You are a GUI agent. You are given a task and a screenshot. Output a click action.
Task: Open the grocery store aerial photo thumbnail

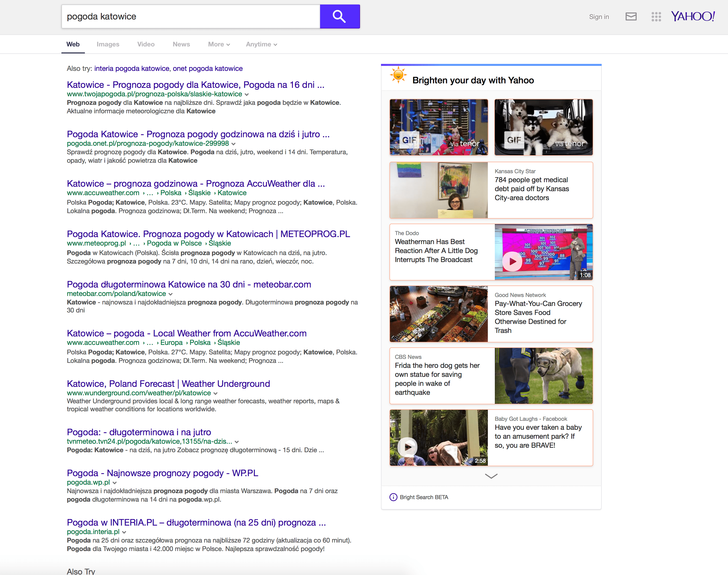pyautogui.click(x=439, y=314)
